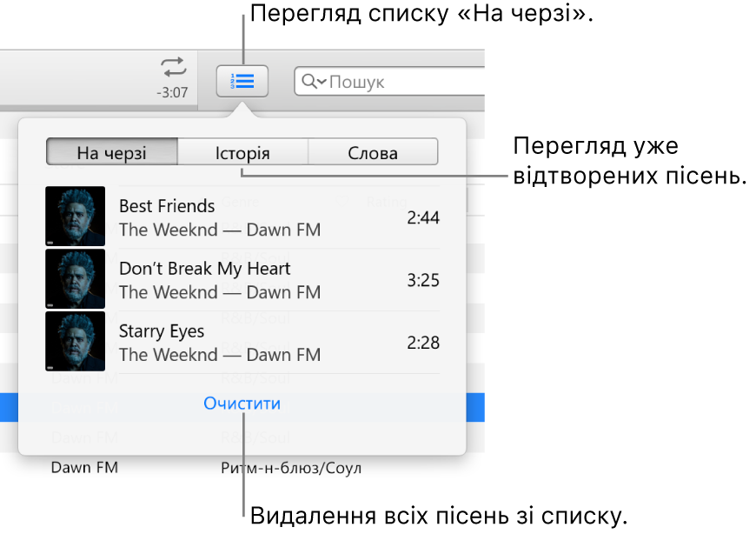Viewport: 756px width, 534px height.
Task: Toggle the queue popover closed
Action: [242, 81]
